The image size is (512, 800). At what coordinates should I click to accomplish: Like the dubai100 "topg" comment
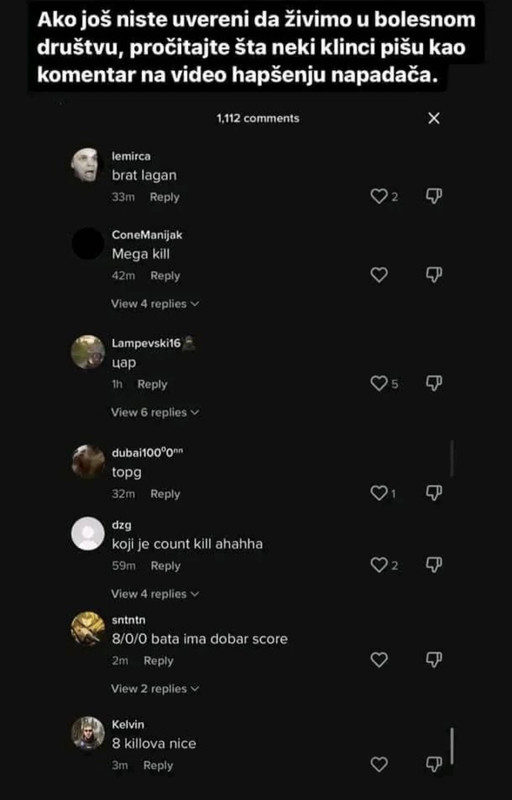379,493
